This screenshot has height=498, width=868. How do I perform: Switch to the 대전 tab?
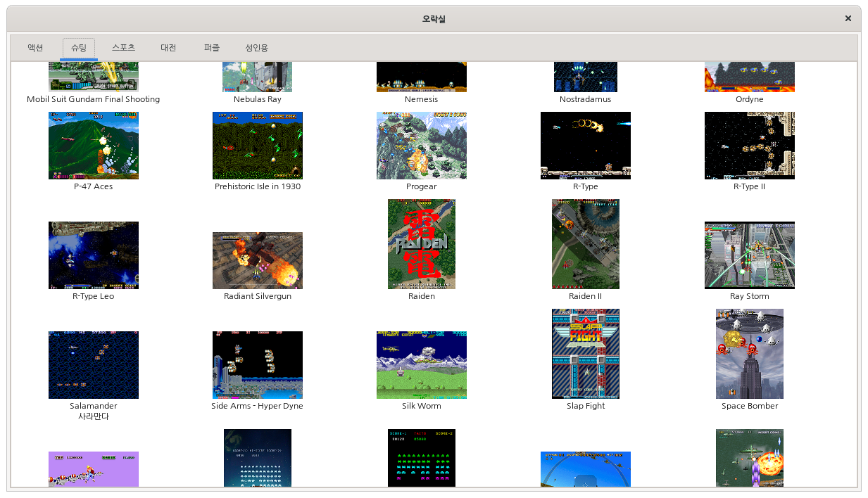(x=168, y=48)
